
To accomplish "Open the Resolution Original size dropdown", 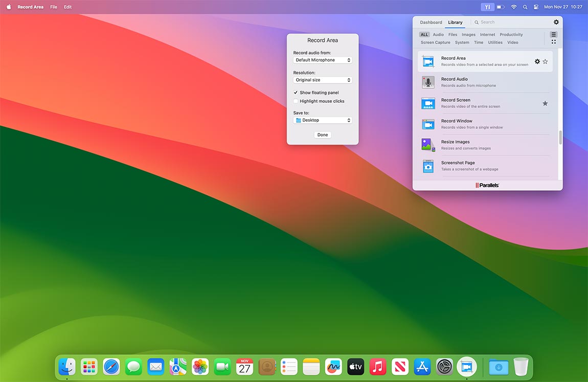I will [x=323, y=80].
